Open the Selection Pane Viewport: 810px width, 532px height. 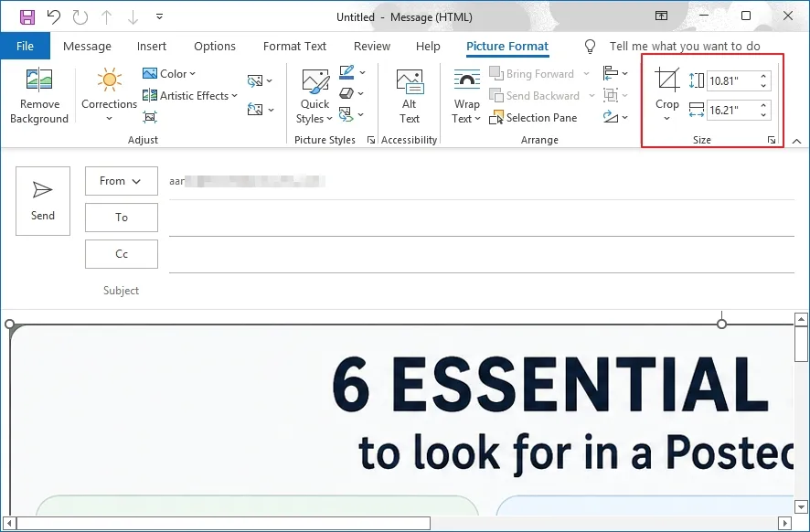pyautogui.click(x=533, y=118)
